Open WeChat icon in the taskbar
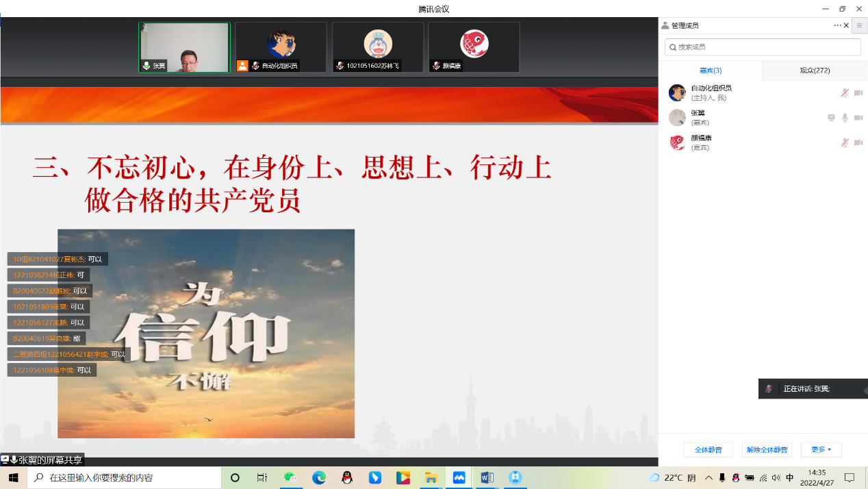 (x=291, y=477)
